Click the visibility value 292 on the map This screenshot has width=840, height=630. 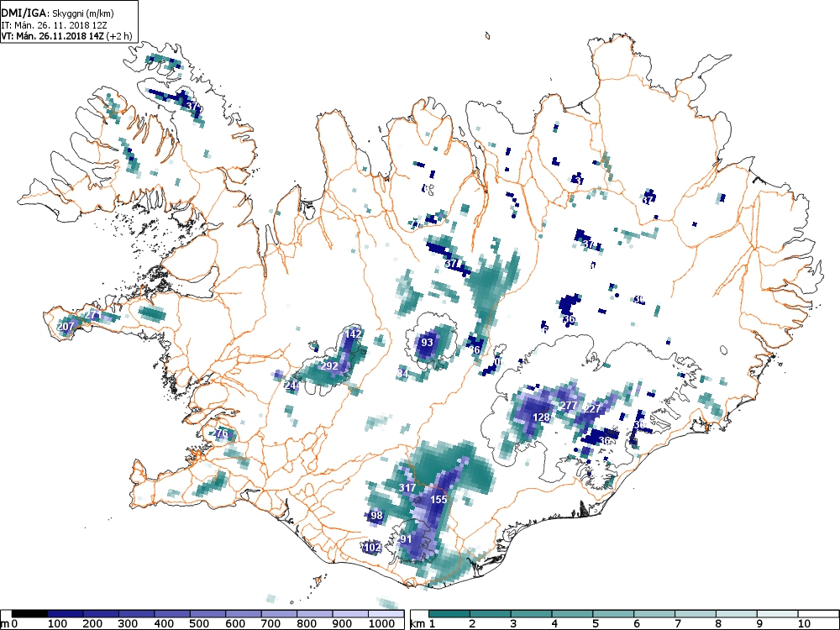click(x=329, y=366)
